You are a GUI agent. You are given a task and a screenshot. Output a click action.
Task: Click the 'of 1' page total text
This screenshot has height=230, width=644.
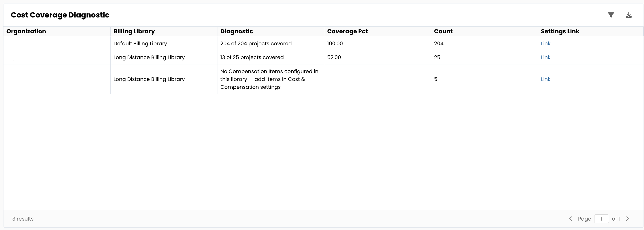615,219
